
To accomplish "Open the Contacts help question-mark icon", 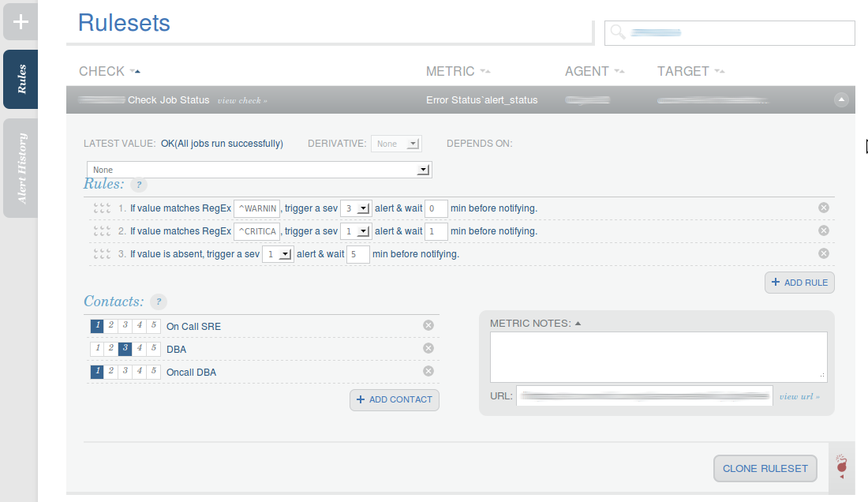I will (158, 302).
